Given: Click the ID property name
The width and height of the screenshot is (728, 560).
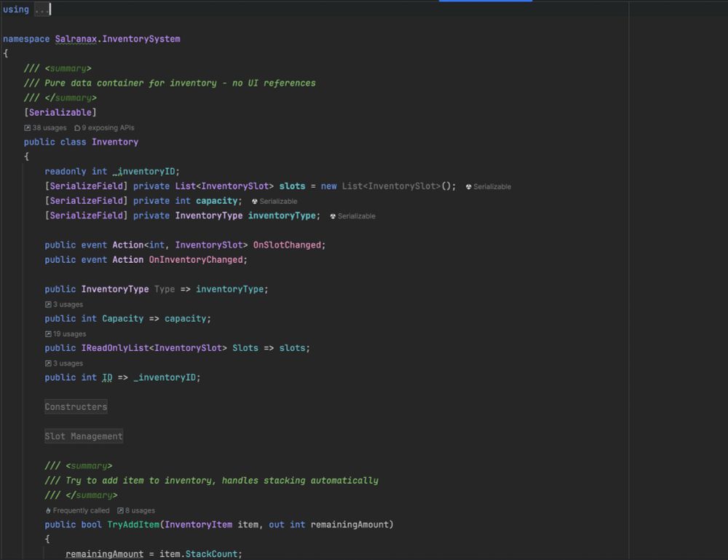Looking at the screenshot, I should [107, 377].
